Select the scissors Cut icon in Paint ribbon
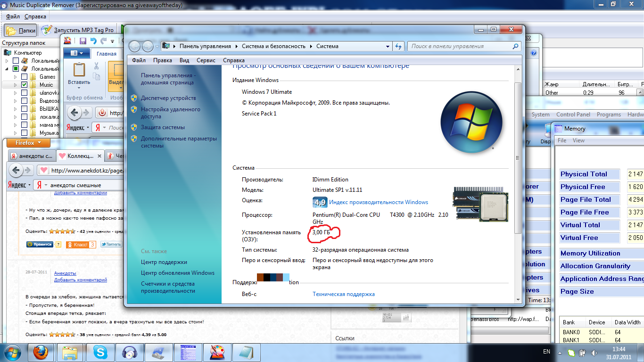The width and height of the screenshot is (644, 362). coord(96,66)
